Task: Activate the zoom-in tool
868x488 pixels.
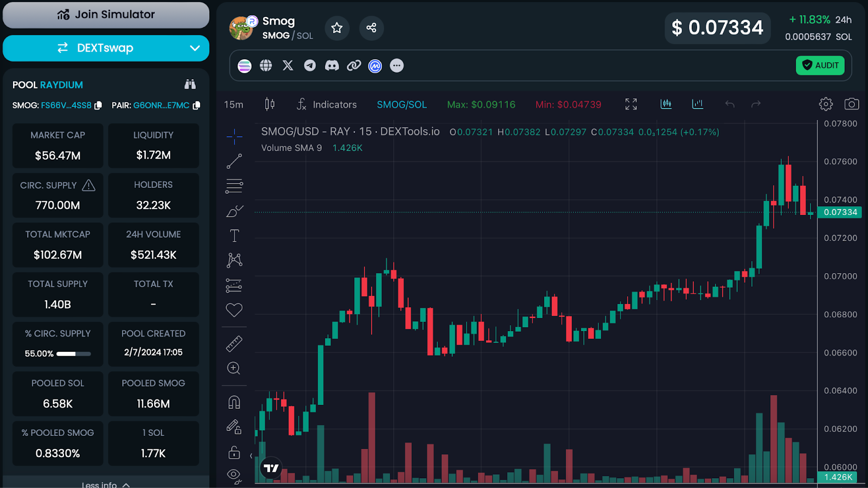Action: (x=234, y=368)
